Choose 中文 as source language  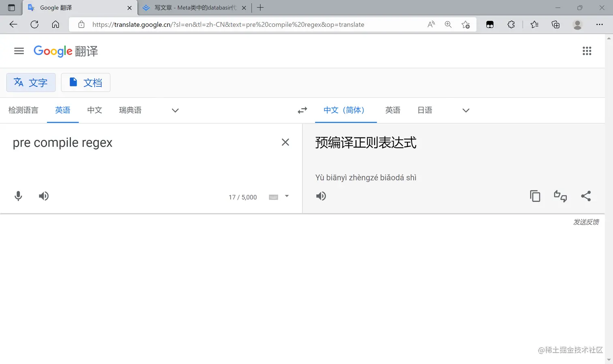[x=94, y=110]
